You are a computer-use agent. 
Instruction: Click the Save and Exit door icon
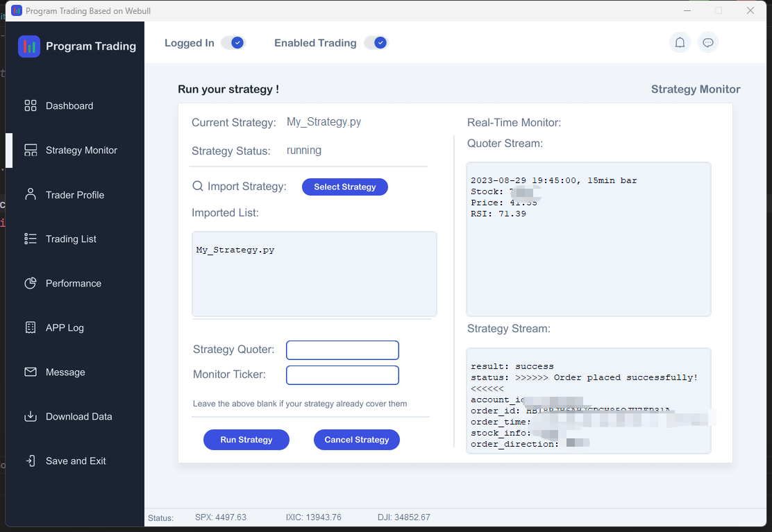[x=31, y=461]
